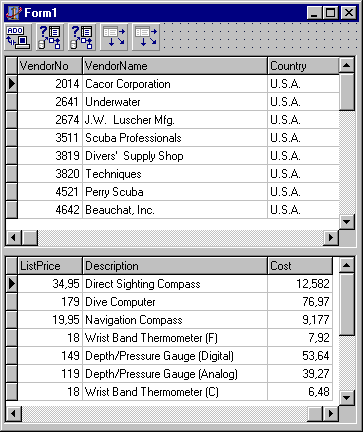Select the 'Divers' Supply Shop' cell
363x432 pixels.
coord(175,156)
